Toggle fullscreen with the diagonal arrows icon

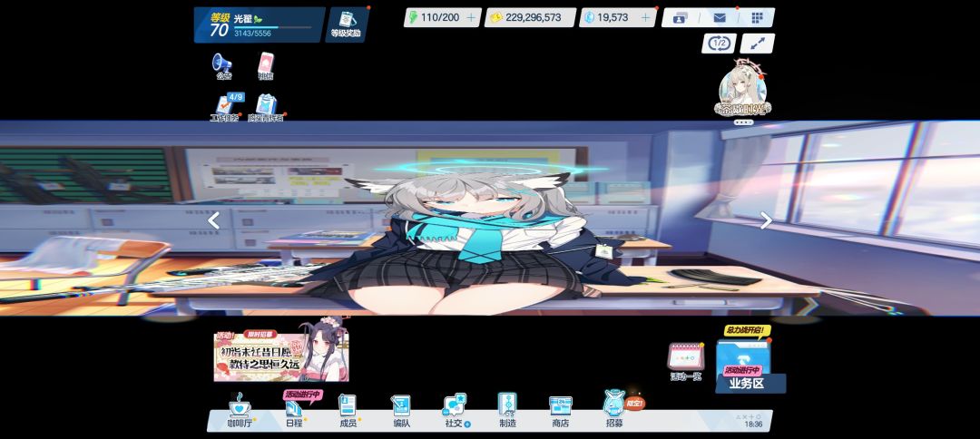point(757,44)
